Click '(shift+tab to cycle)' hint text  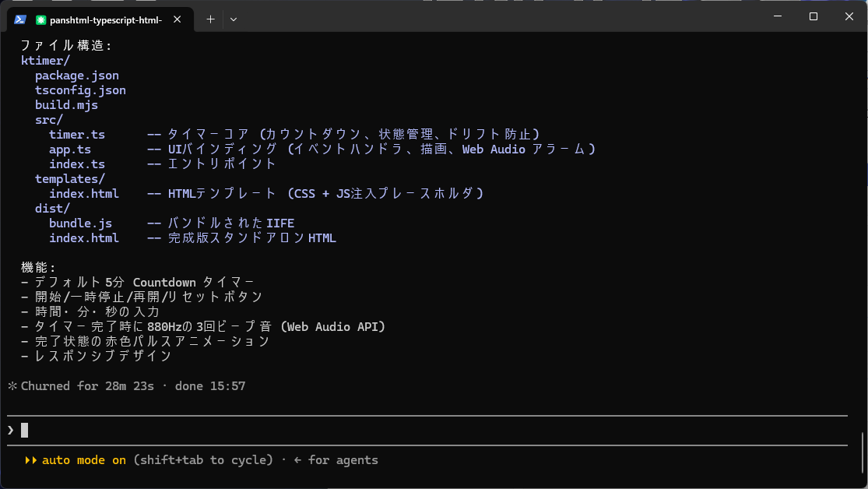click(x=203, y=460)
